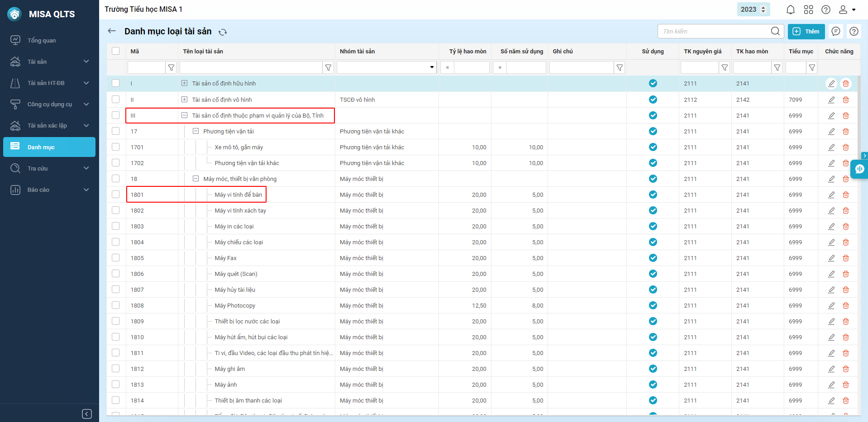
Task: Collapse the sidebar with bottom arrow icon
Action: (87, 414)
